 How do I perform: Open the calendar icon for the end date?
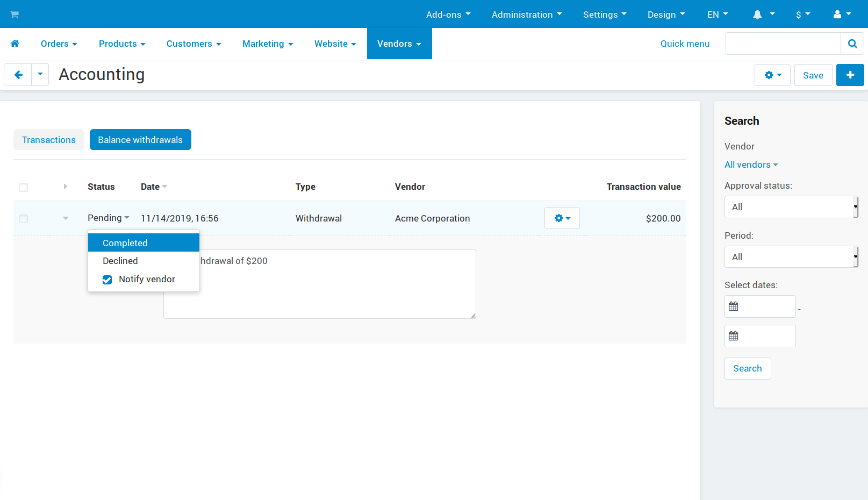click(x=734, y=336)
